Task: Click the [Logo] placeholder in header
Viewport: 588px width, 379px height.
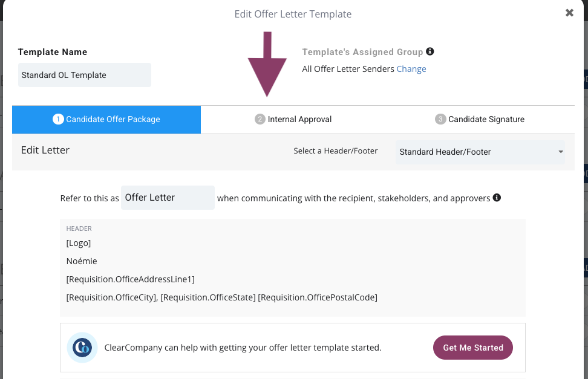Action: click(79, 243)
